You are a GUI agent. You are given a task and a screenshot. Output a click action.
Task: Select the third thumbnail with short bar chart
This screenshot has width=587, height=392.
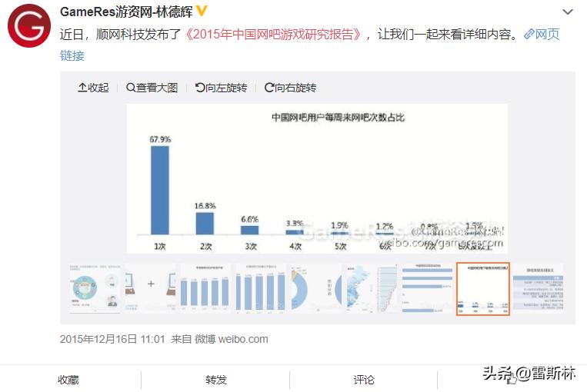[x=205, y=288]
